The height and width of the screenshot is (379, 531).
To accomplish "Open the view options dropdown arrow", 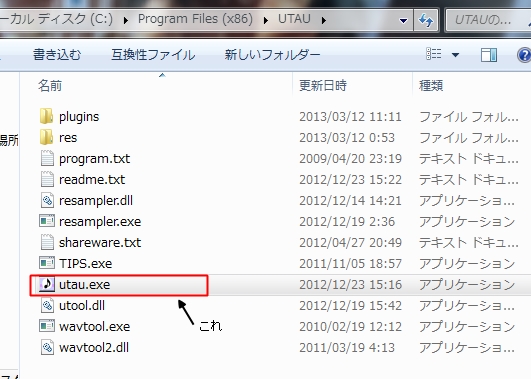I will (x=455, y=55).
